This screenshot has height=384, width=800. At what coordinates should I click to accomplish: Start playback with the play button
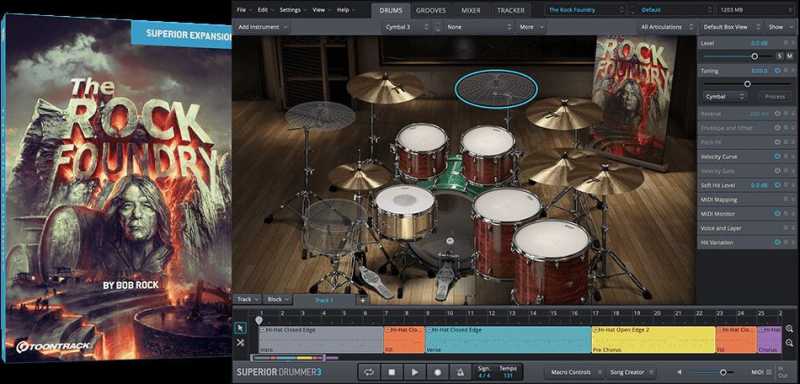pos(414,372)
